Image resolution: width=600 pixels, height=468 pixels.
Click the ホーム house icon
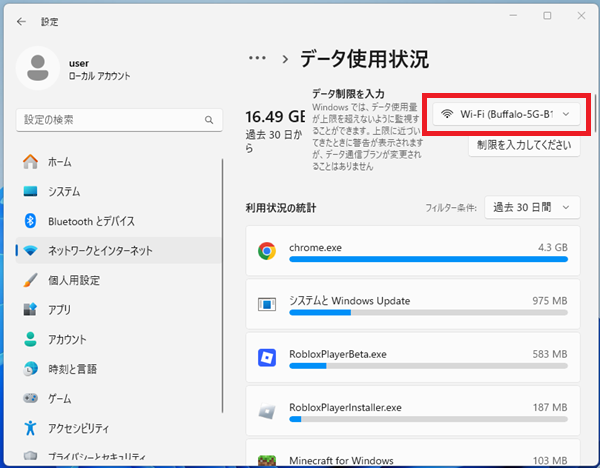(30, 162)
